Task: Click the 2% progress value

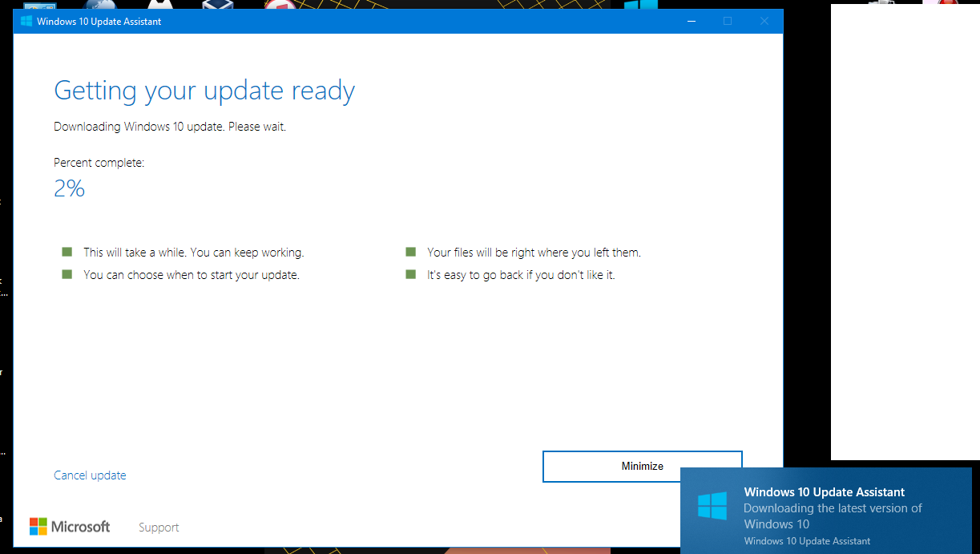Action: click(x=70, y=188)
